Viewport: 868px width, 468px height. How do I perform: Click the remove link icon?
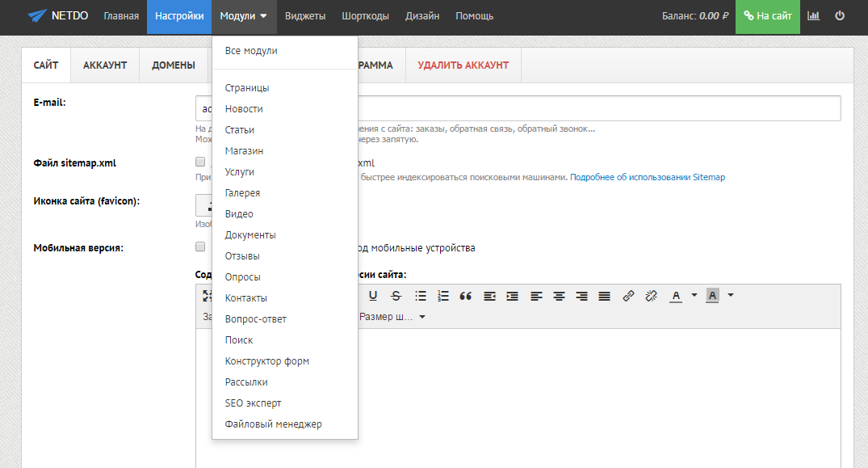[x=651, y=296]
